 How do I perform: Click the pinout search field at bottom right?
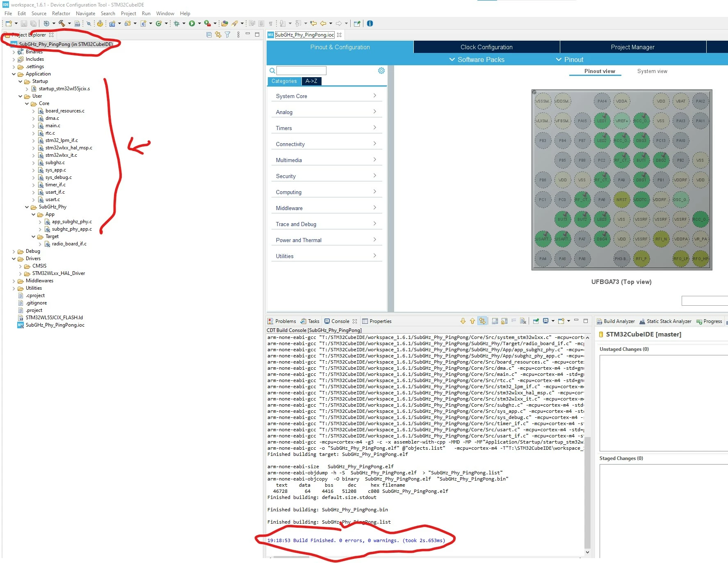[x=704, y=301]
